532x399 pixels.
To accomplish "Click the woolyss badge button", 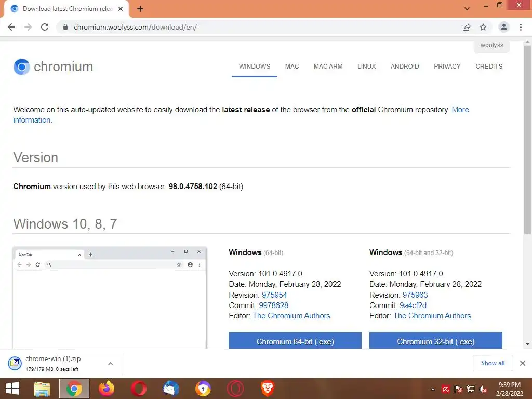I will 491,46.
